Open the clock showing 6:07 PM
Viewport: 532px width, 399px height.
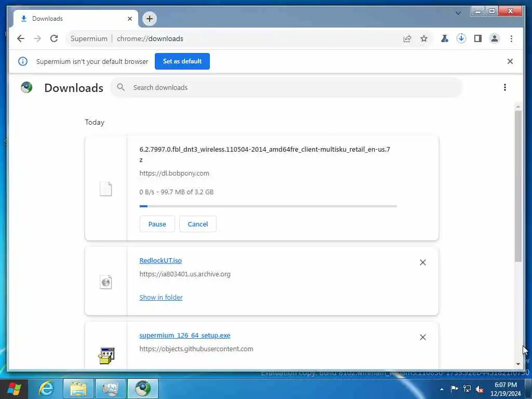point(506,389)
